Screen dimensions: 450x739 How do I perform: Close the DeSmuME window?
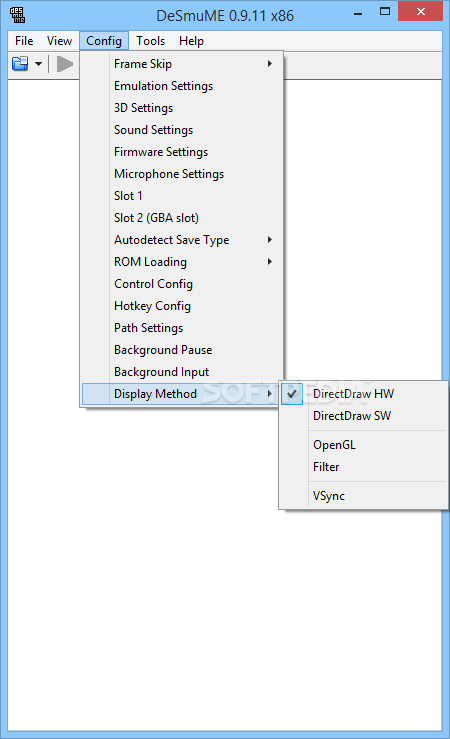click(x=420, y=11)
